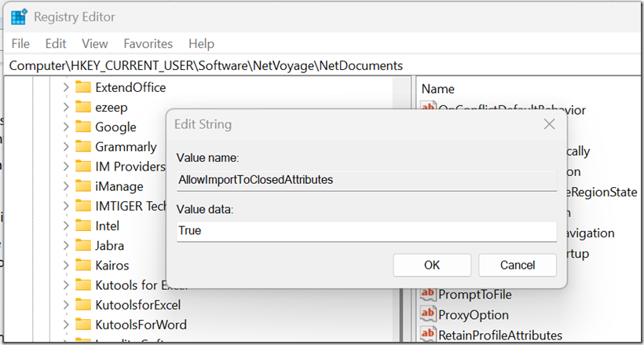Select the IMTIGER Tech folder icon
Viewport: 644px width, 345px height.
pos(83,206)
